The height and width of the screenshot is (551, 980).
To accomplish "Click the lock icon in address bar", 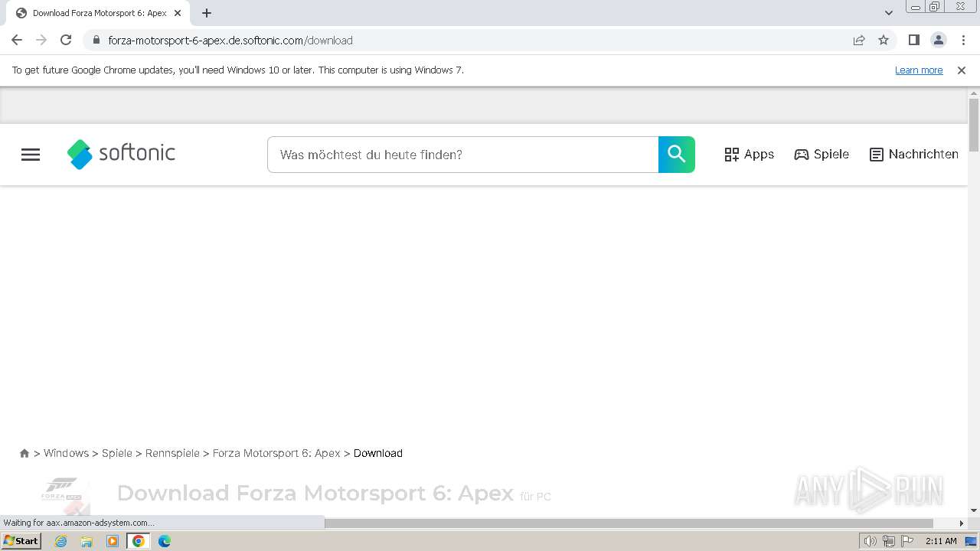I will (x=96, y=40).
